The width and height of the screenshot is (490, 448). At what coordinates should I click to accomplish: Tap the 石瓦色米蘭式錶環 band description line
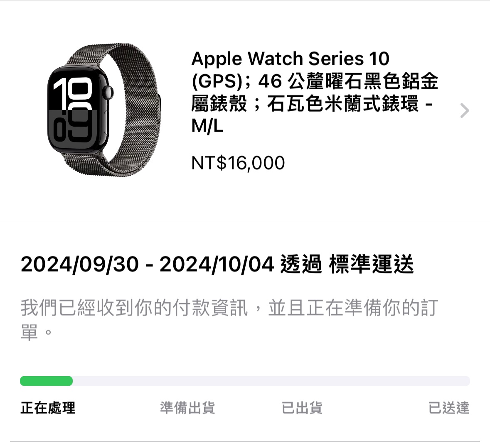[x=342, y=104]
